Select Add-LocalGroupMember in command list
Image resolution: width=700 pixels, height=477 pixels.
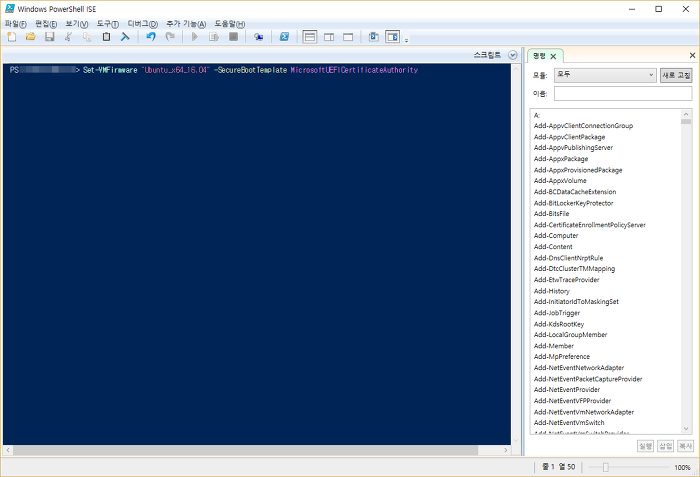click(x=570, y=335)
